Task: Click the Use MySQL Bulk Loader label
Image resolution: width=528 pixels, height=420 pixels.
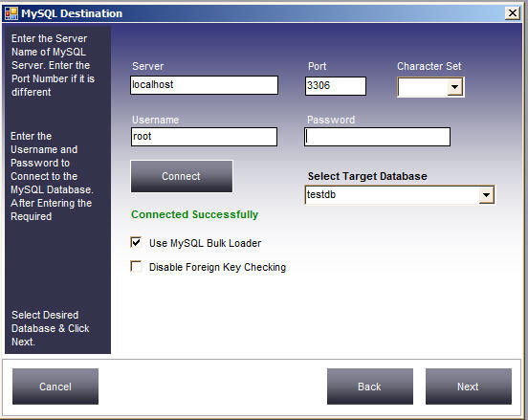Action: [205, 243]
